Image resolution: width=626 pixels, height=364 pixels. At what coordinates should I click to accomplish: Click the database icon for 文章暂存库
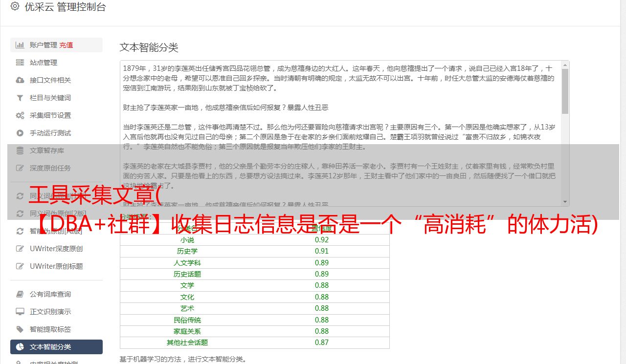point(20,150)
